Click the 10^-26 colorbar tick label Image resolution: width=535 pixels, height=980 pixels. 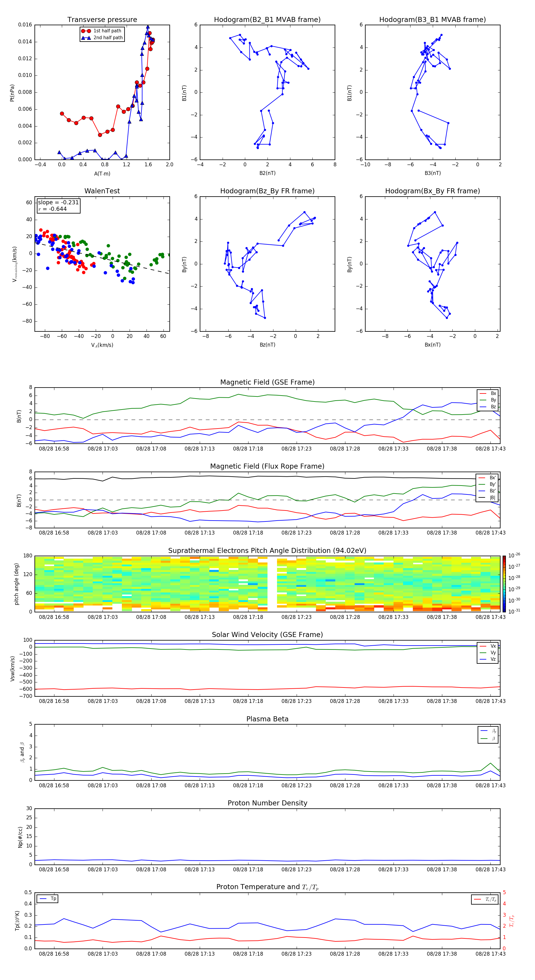514,555
